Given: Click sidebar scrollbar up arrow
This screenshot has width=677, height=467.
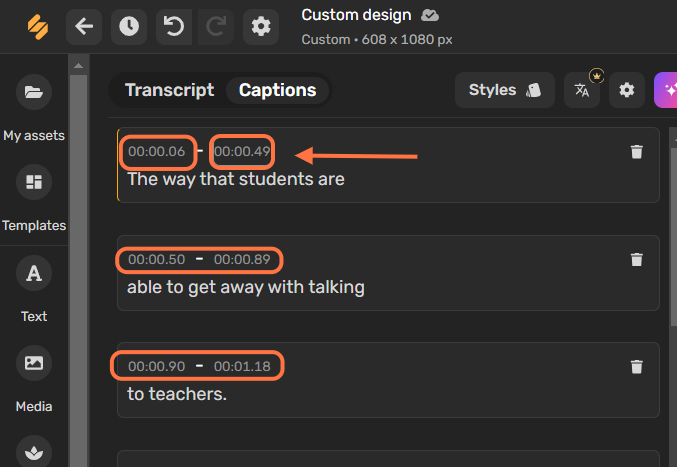Looking at the screenshot, I should [78, 66].
